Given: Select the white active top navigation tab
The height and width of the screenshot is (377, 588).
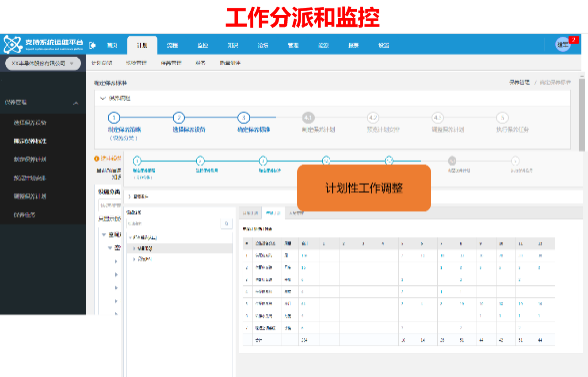Looking at the screenshot, I should pos(142,45).
